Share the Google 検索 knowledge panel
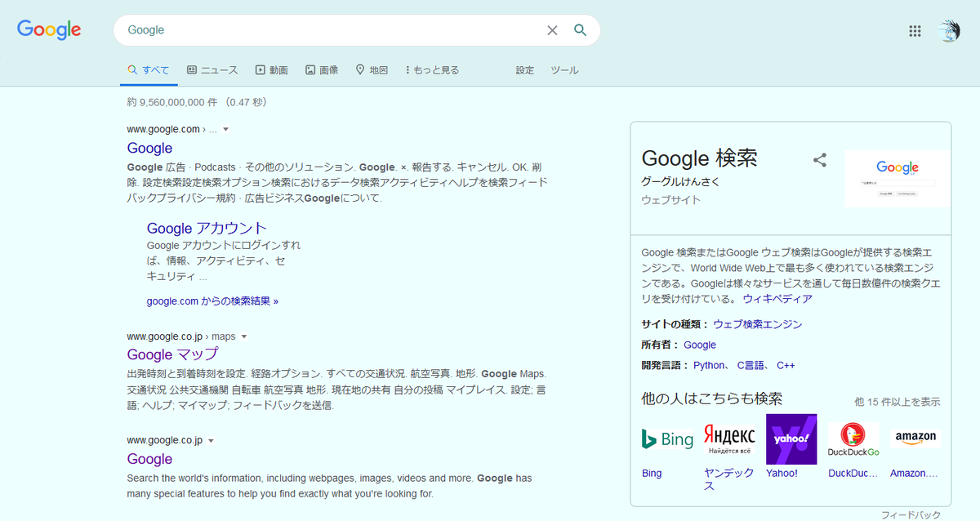980x521 pixels. point(820,160)
